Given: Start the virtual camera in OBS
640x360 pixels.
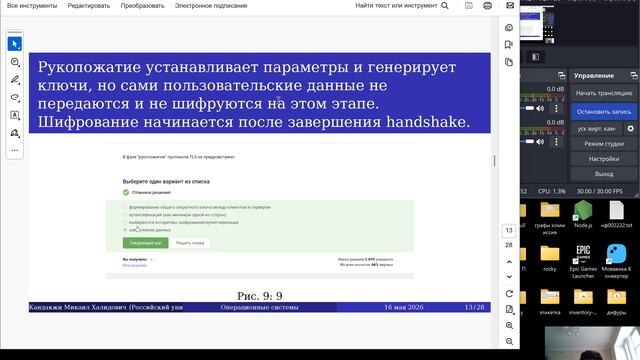Looking at the screenshot, I should point(596,129).
